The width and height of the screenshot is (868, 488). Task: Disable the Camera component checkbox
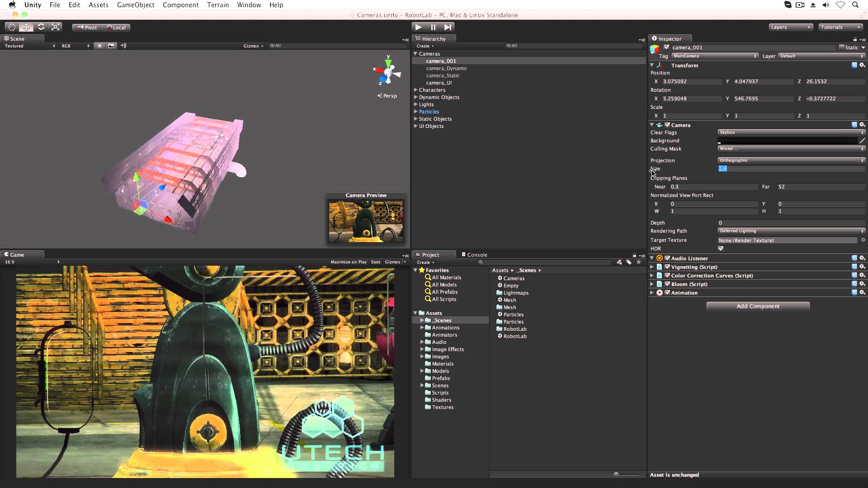pyautogui.click(x=667, y=125)
